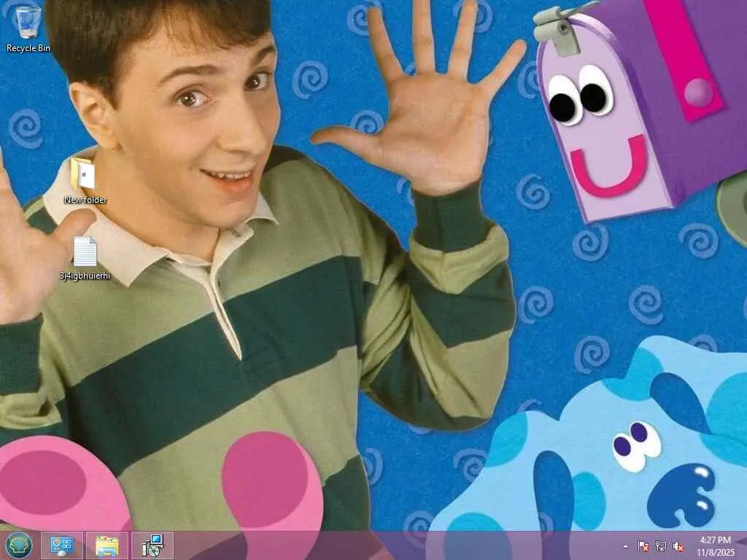The height and width of the screenshot is (560, 747).
Task: Show hidden system tray icons
Action: pyautogui.click(x=625, y=546)
